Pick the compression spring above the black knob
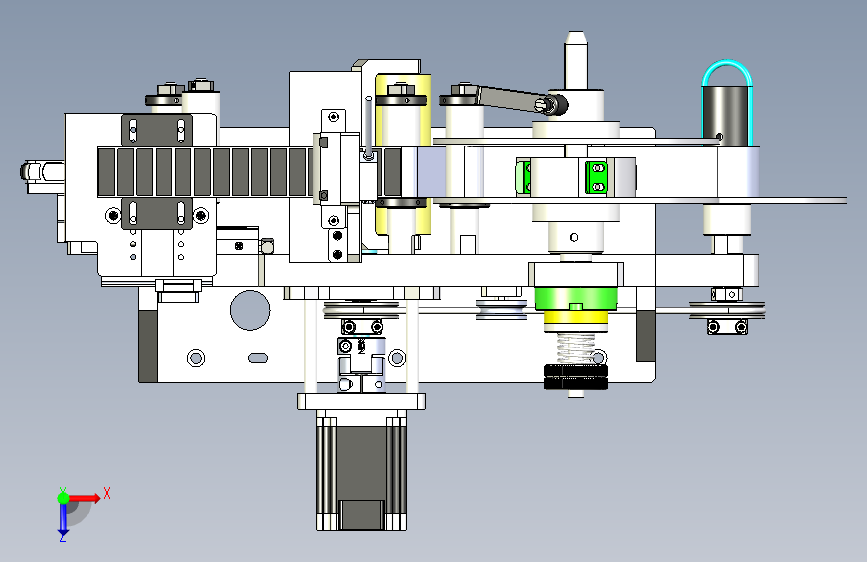This screenshot has width=867, height=562. (576, 348)
